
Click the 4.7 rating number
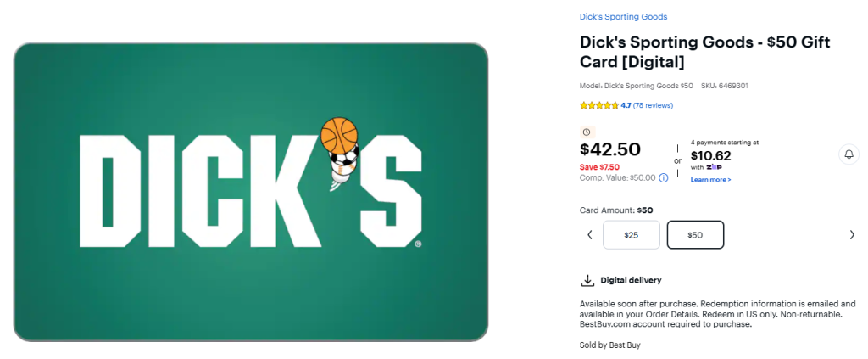pyautogui.click(x=626, y=105)
